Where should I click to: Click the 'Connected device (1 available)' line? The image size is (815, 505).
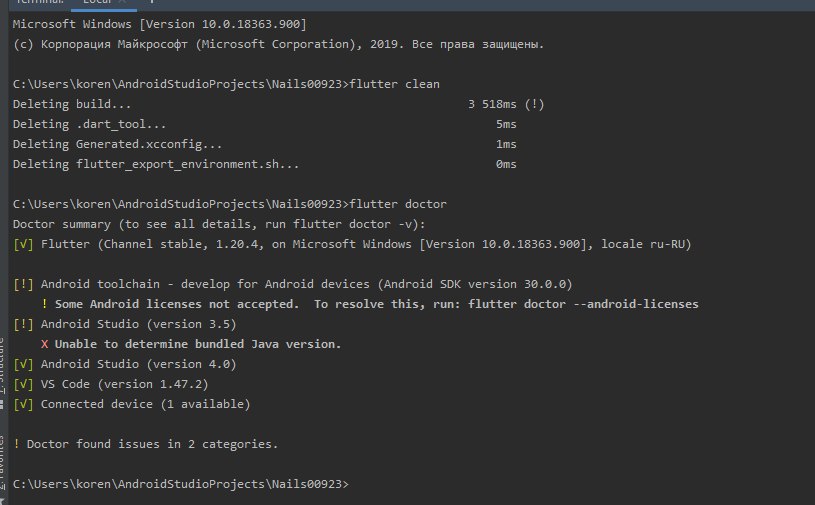click(132, 404)
